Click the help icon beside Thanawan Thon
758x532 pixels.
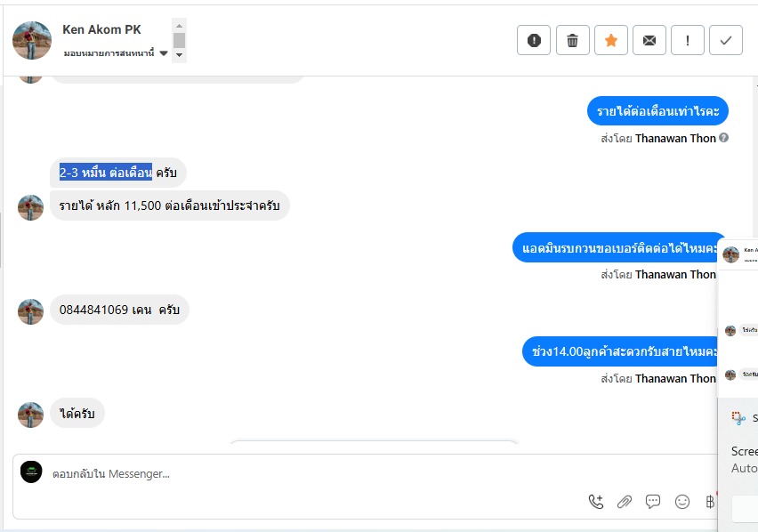(724, 138)
